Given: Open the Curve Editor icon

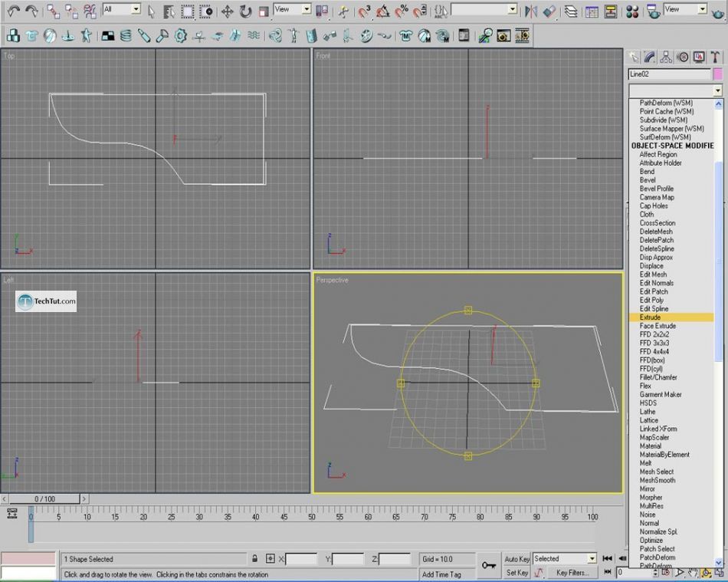Looking at the screenshot, I should coord(592,12).
